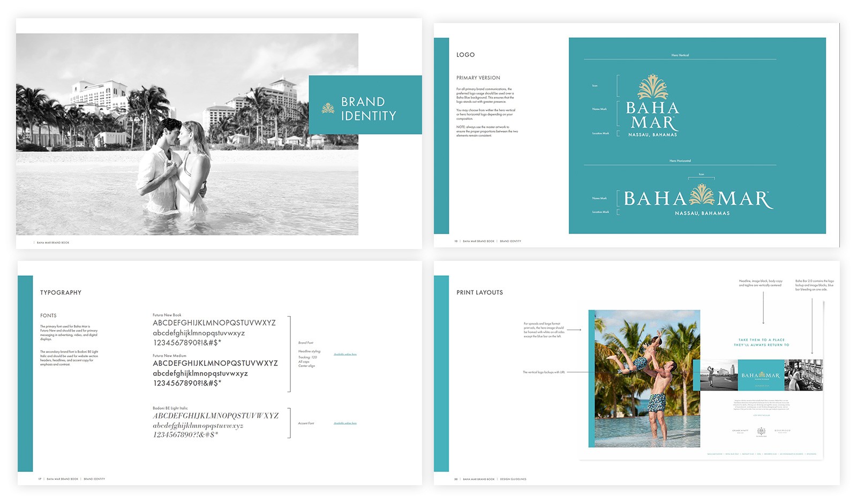Click the 'BAHA MAR BRAND BOOK' footer on the cover page

pos(53,243)
